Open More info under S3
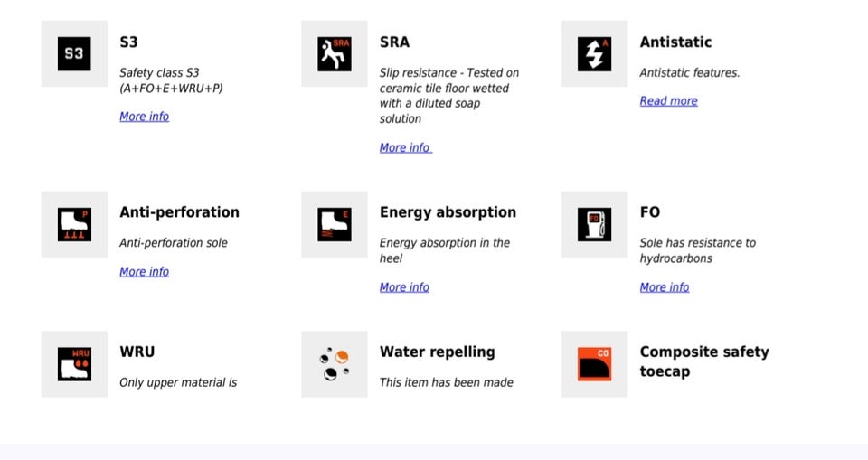 point(144,117)
